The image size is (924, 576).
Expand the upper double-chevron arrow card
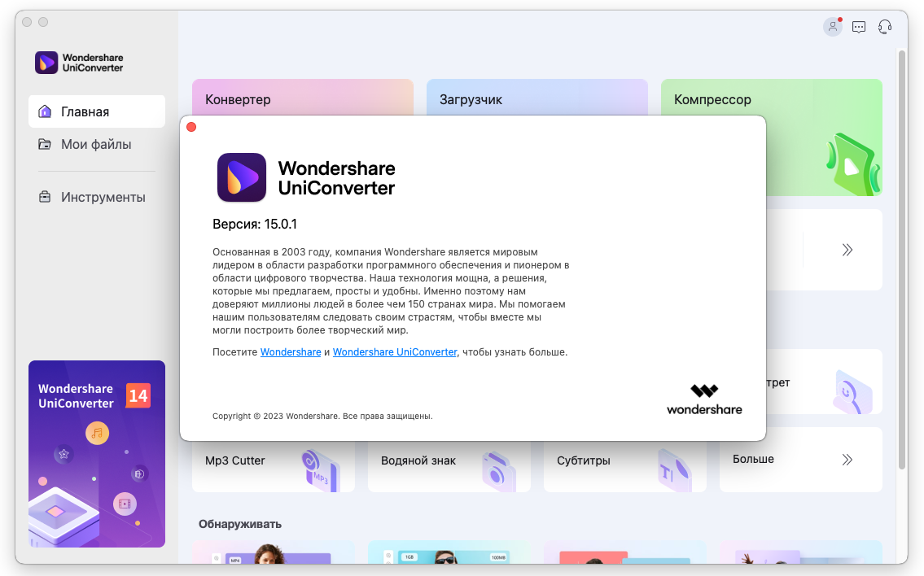847,250
